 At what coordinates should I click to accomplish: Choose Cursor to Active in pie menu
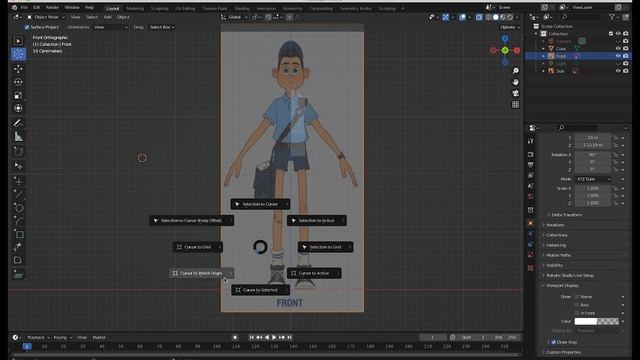pos(314,273)
